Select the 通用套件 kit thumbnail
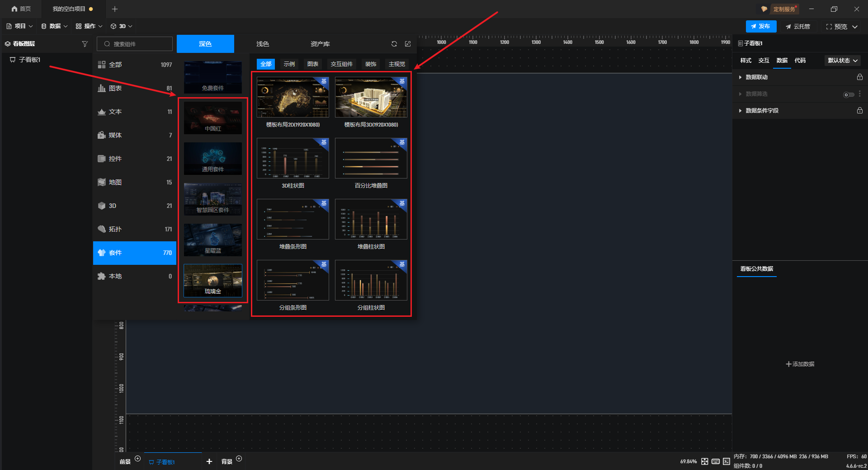 (x=213, y=158)
